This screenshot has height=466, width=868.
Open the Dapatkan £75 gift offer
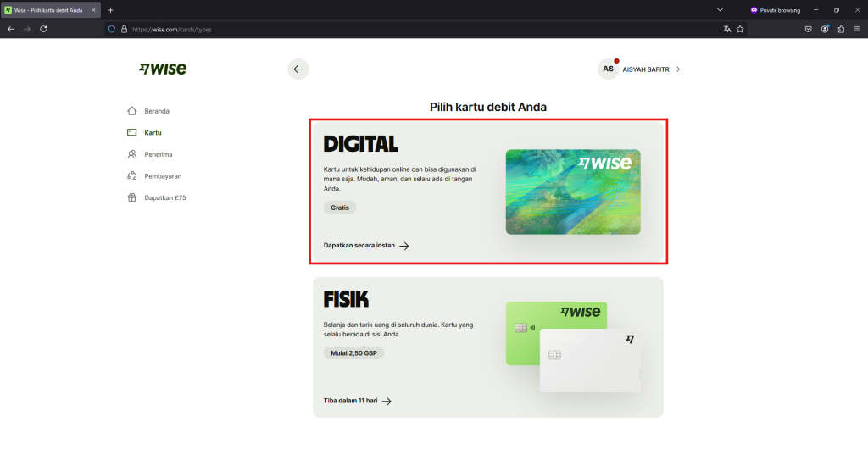click(164, 197)
